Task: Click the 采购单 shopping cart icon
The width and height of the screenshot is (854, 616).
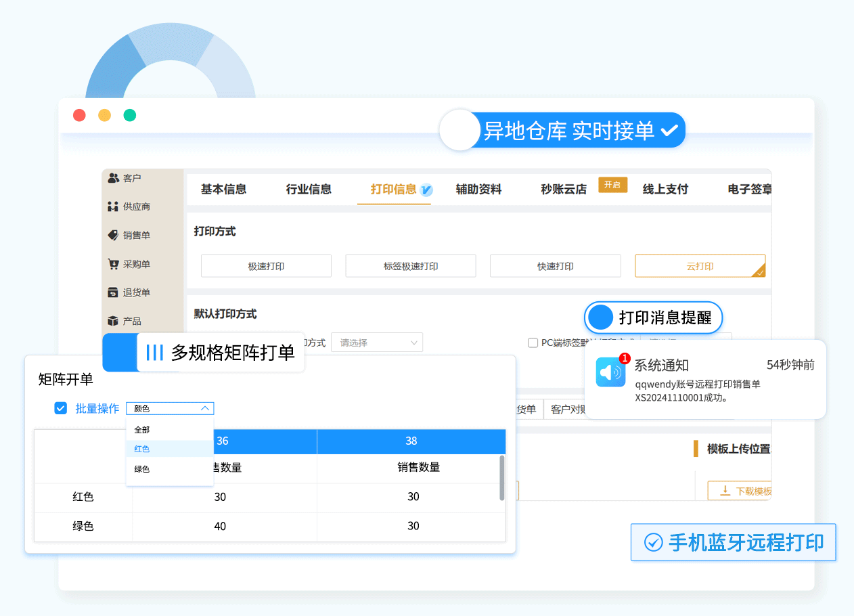Action: click(113, 264)
